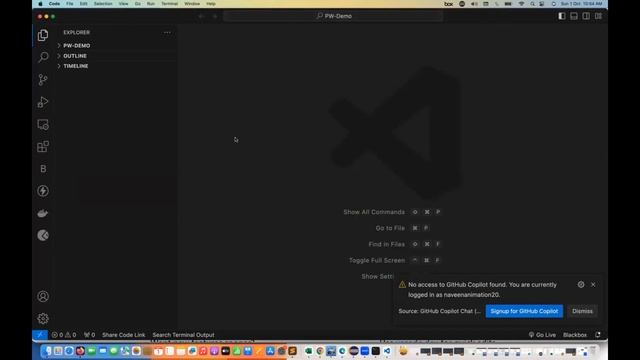
Task: Open the Docker whale view
Action: (43, 213)
